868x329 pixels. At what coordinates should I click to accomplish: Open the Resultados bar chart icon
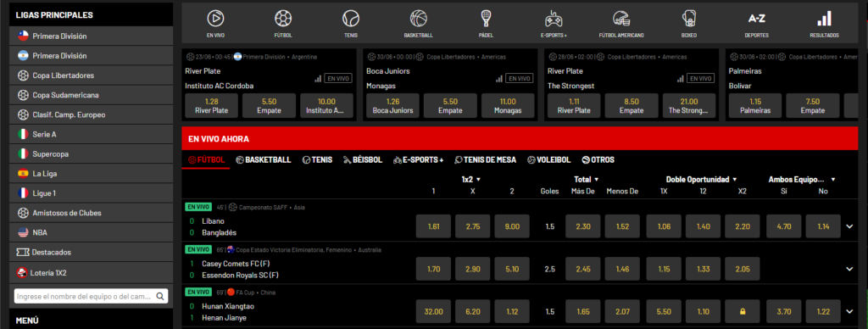click(x=824, y=19)
